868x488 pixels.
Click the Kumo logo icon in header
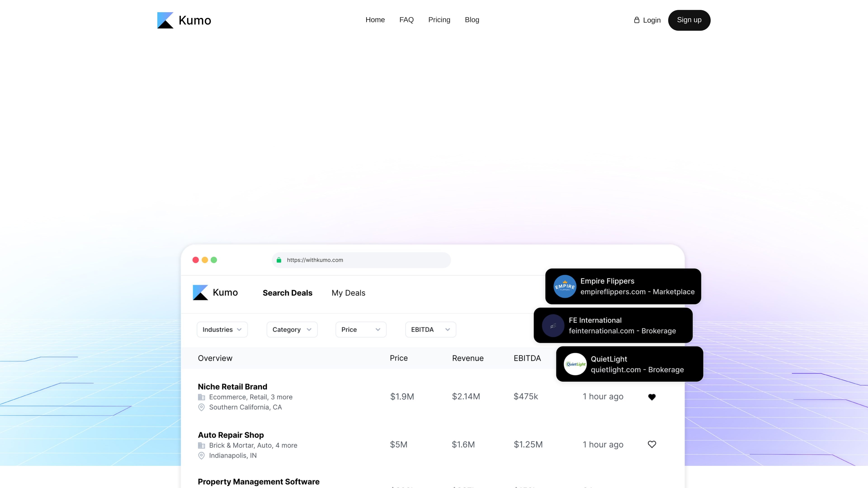(165, 20)
